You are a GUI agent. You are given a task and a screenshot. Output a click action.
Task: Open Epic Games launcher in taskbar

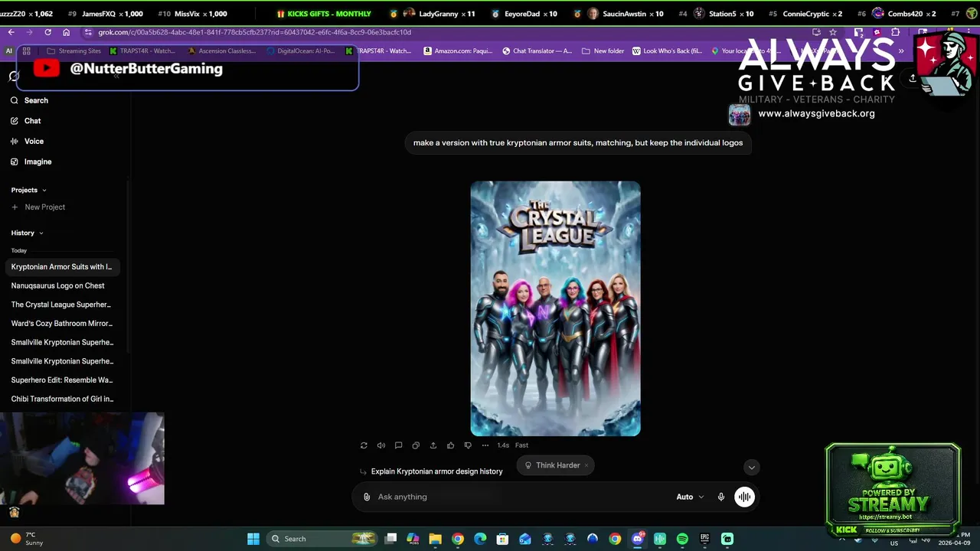pos(704,539)
